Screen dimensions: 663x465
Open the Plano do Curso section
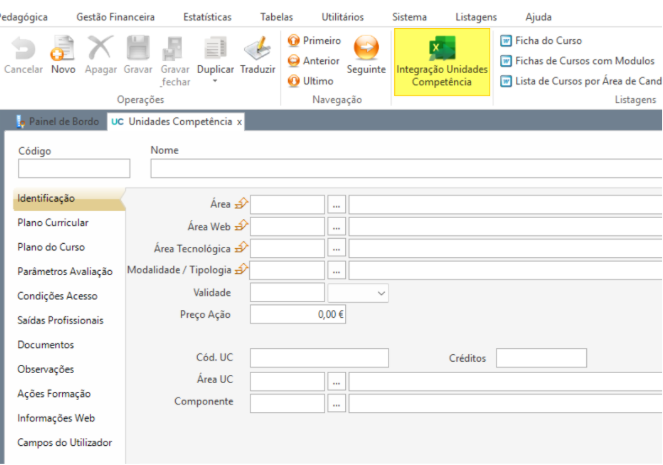[x=51, y=247]
